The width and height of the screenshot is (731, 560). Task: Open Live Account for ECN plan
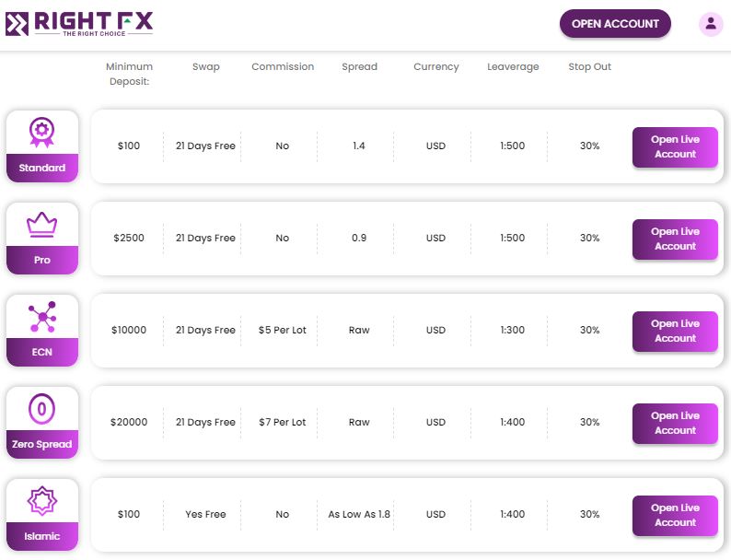(x=675, y=331)
